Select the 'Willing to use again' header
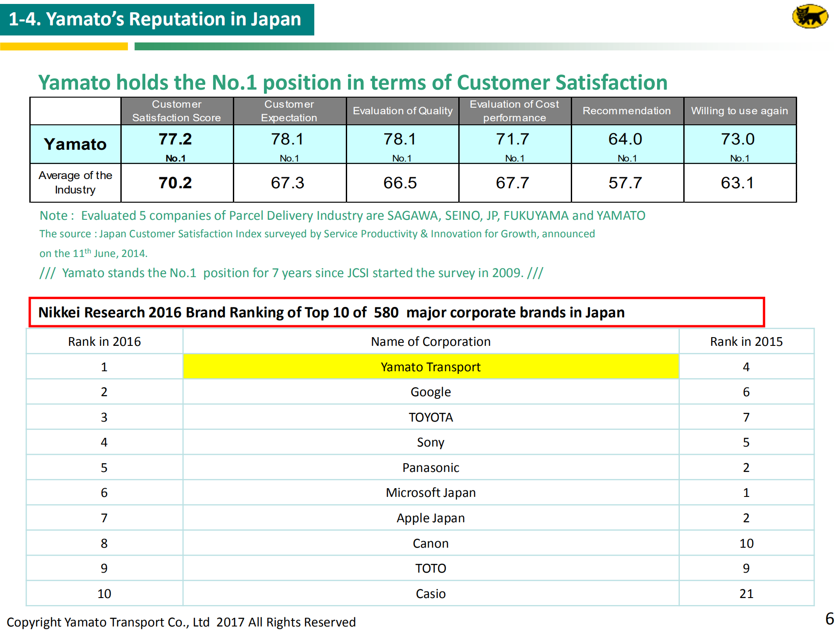840x630 pixels. point(739,111)
